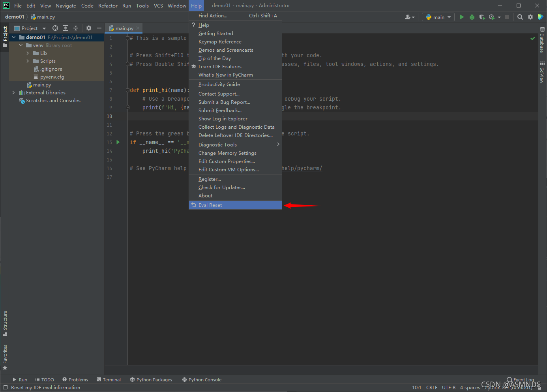Open the Problems tool window
This screenshot has height=392, width=547.
[75, 380]
